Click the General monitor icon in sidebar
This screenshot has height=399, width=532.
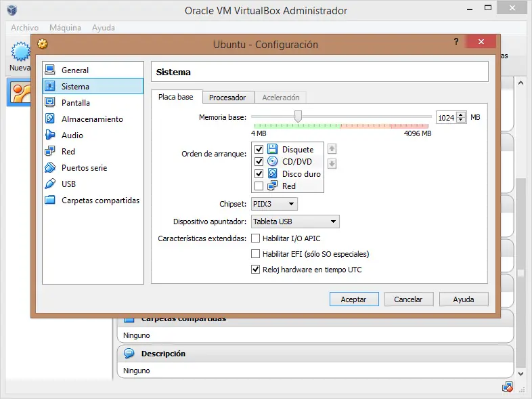click(x=50, y=70)
